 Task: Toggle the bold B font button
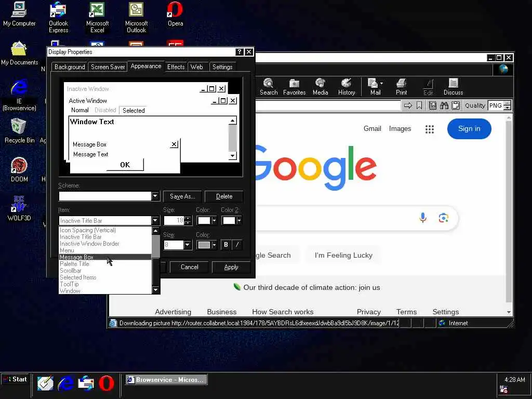pos(226,245)
